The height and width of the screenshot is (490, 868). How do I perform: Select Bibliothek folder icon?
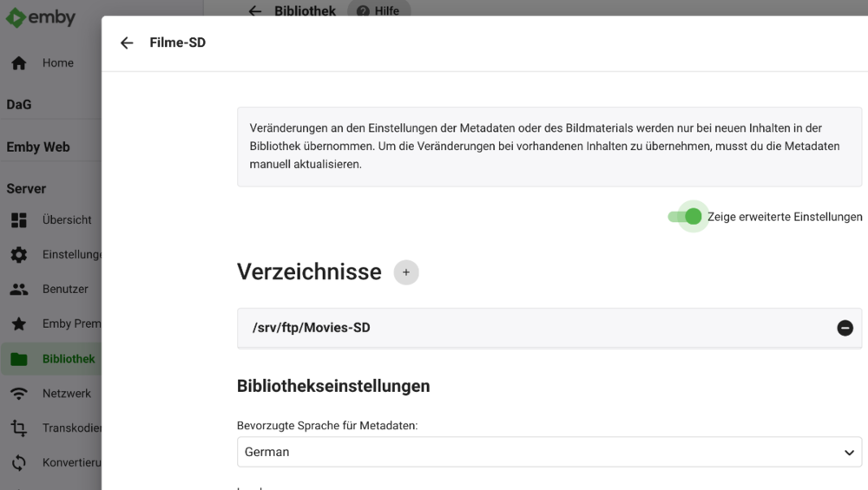[x=19, y=359]
